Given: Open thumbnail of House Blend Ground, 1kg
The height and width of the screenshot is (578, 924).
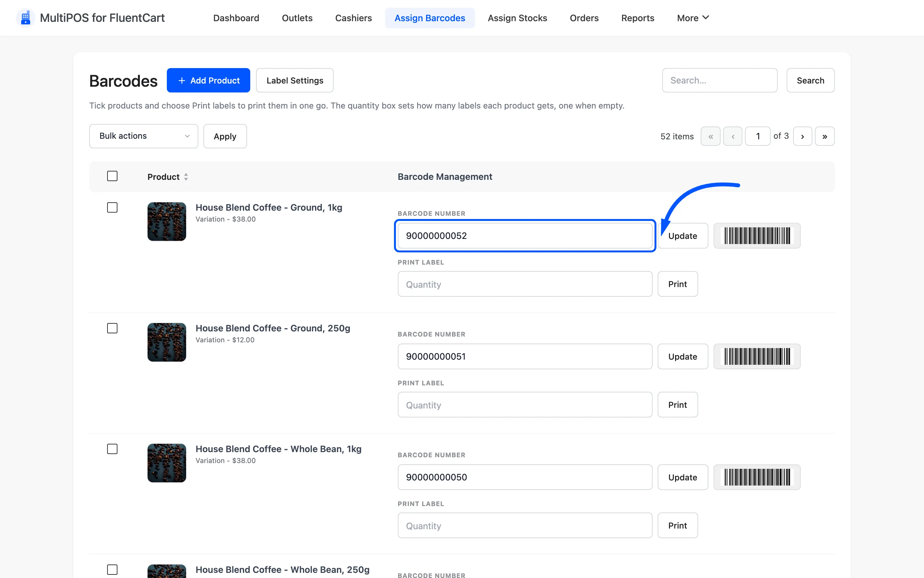Looking at the screenshot, I should 167,222.
